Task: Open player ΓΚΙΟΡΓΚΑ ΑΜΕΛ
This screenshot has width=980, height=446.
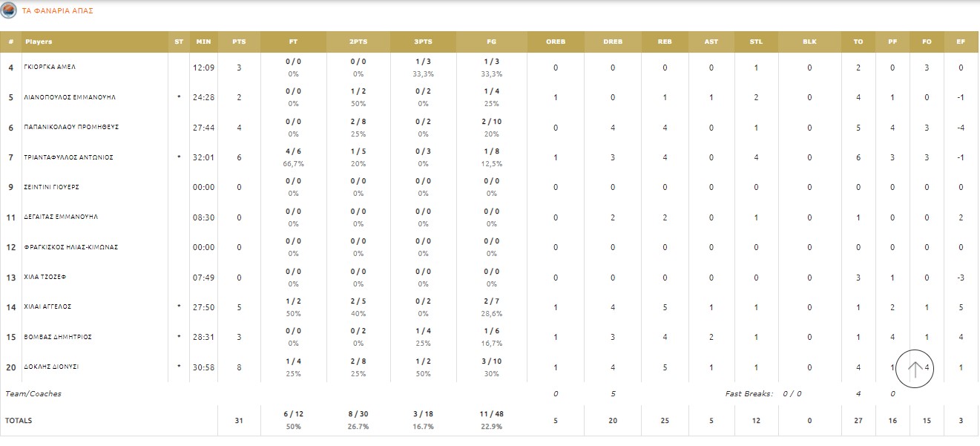Action: click(50, 68)
